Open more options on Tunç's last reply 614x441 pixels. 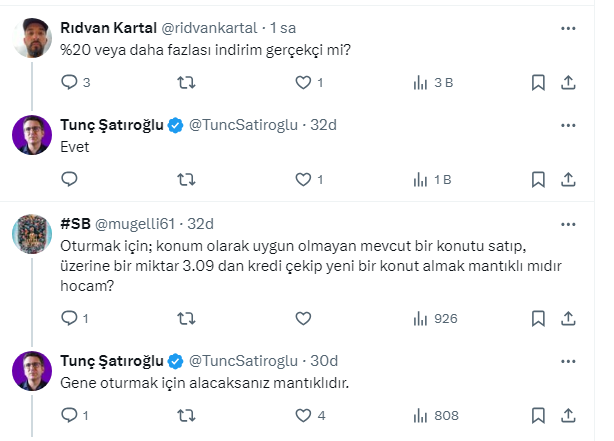tap(567, 360)
